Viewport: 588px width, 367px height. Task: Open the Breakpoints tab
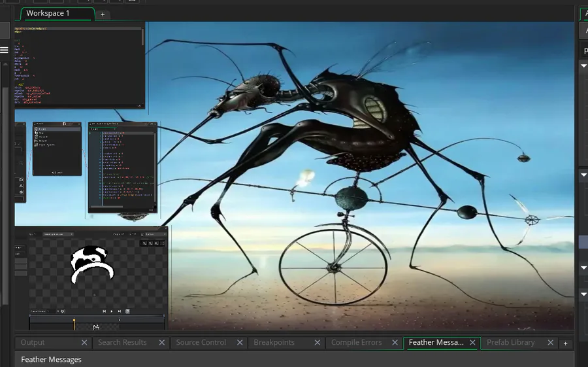point(274,342)
